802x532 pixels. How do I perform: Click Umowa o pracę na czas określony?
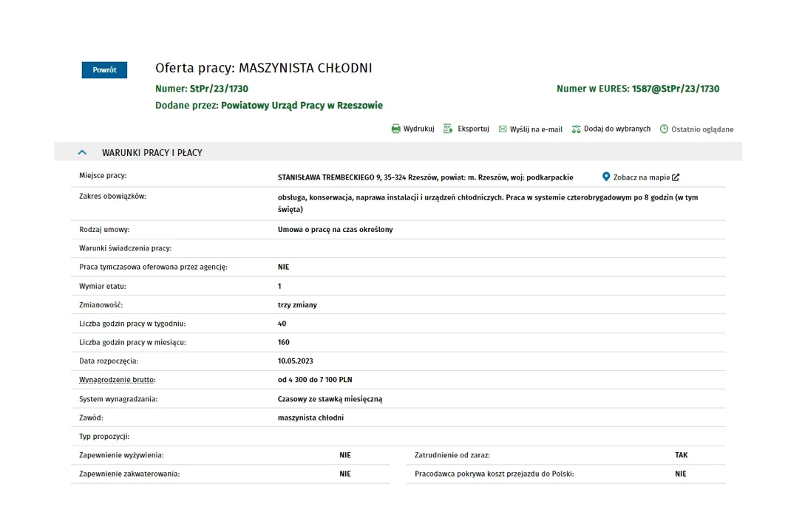point(335,230)
